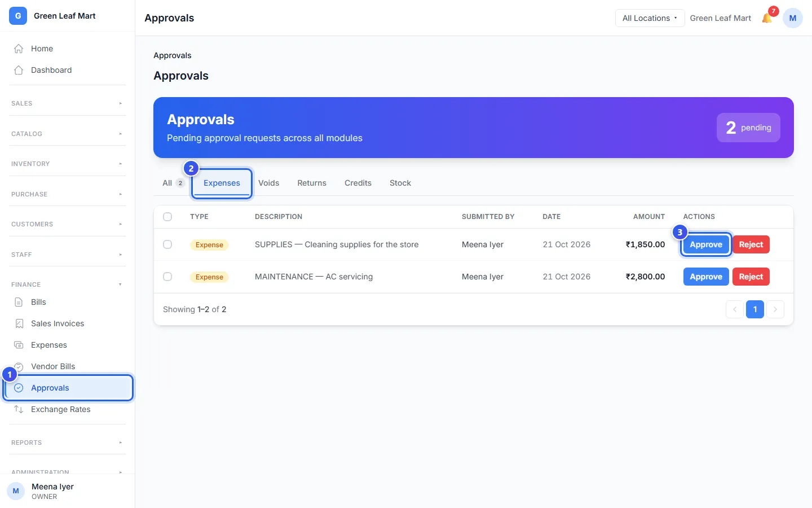Viewport: 812px width, 508px height.
Task: Approve the SUPPLIES cleaning expense
Action: (x=706, y=244)
